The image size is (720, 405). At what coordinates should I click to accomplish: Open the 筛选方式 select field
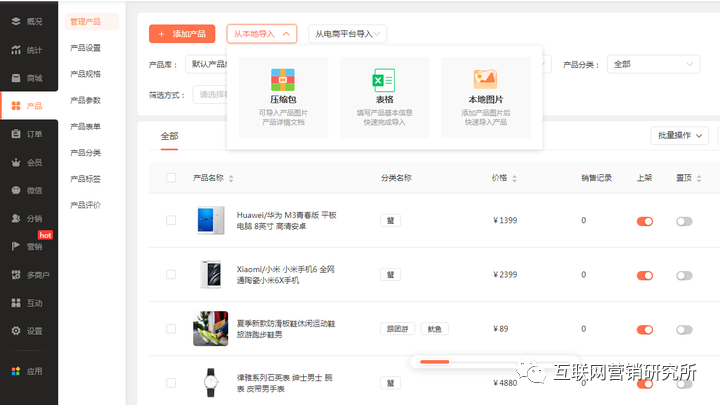pyautogui.click(x=210, y=95)
